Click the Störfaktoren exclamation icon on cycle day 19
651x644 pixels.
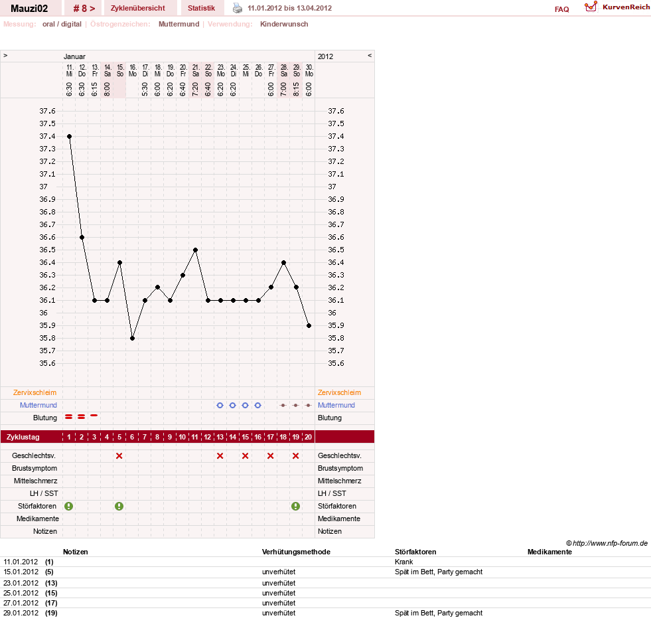295,506
